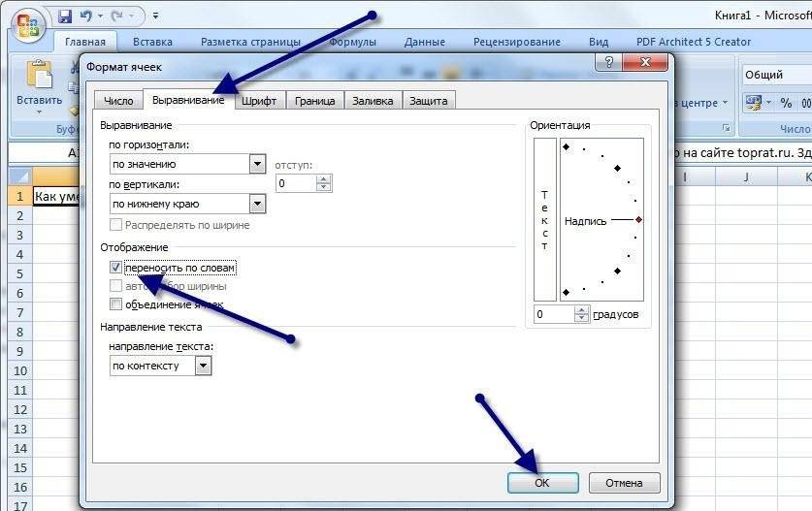Click the Отмена button

pyautogui.click(x=624, y=483)
